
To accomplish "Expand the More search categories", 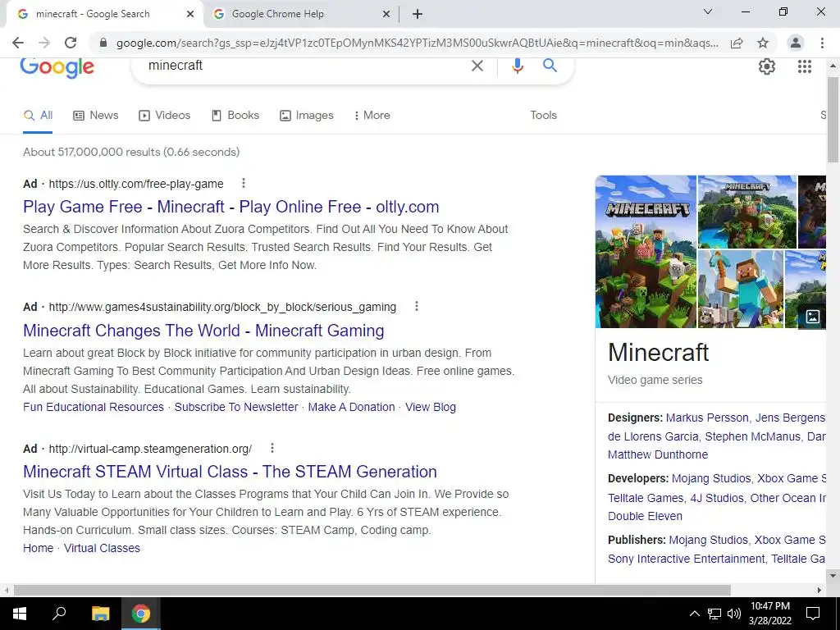I will tap(372, 115).
